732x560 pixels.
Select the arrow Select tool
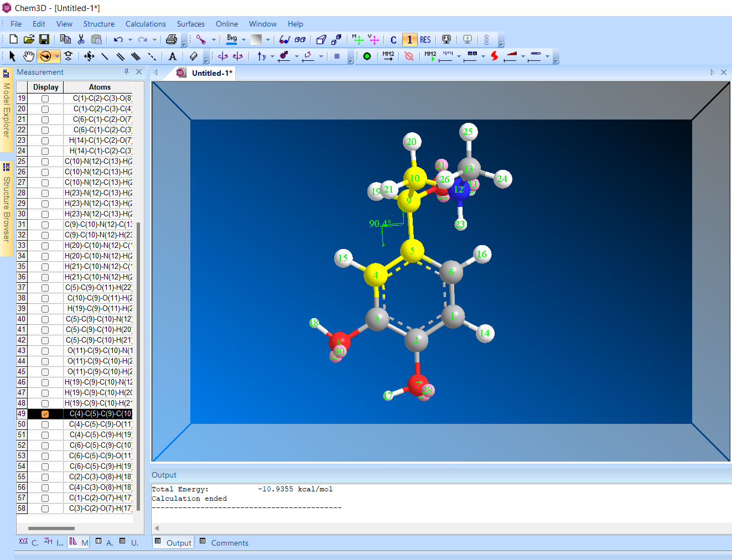12,56
